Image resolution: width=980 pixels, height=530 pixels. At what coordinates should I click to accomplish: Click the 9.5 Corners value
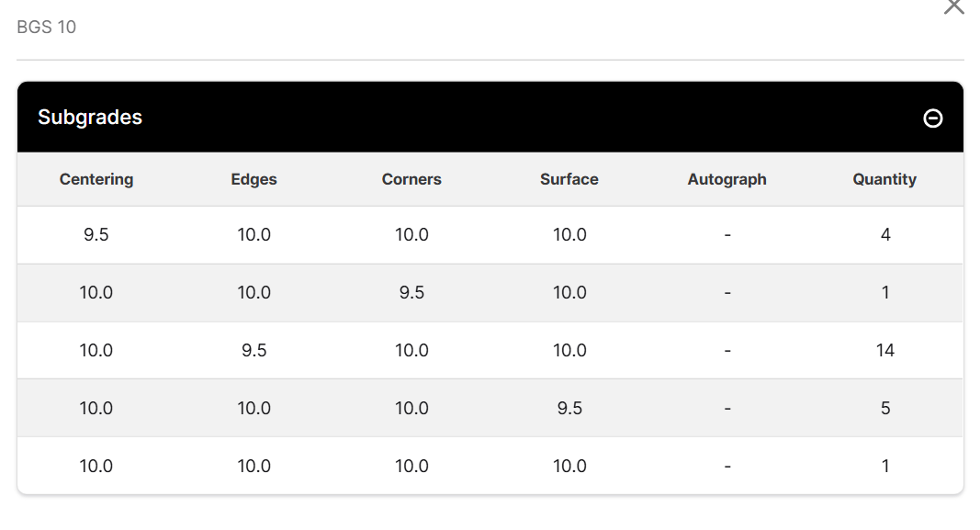click(x=411, y=292)
